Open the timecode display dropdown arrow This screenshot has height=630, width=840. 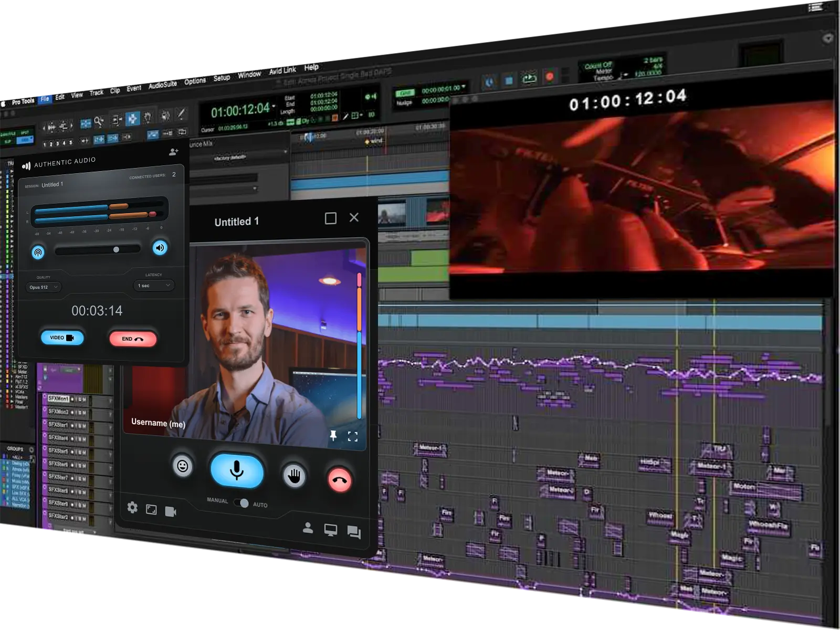(x=274, y=106)
